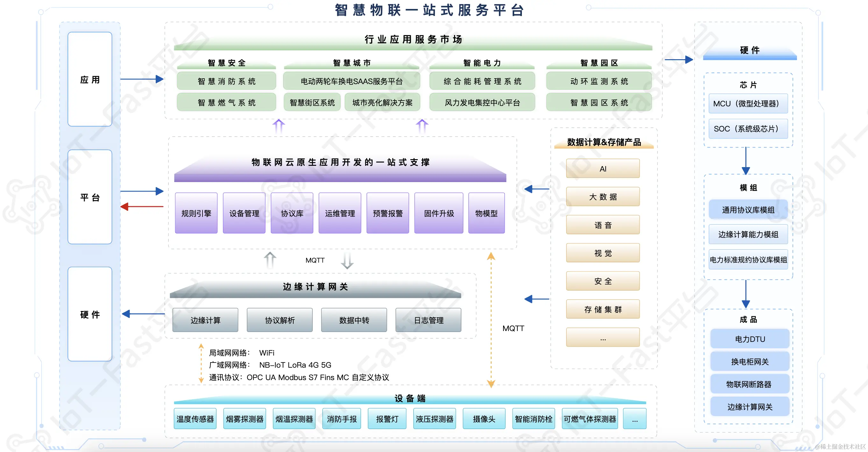Click the gray up arrow left of MQTT

(270, 260)
